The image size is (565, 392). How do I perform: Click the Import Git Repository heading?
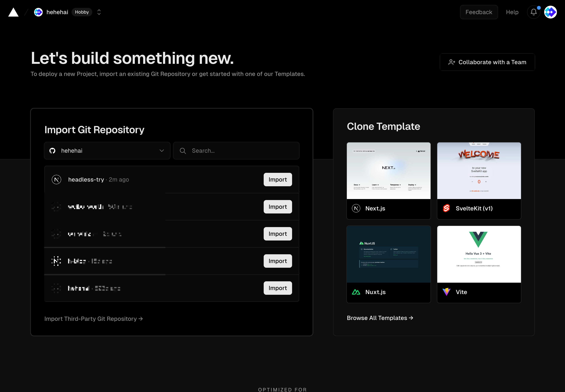(x=94, y=130)
